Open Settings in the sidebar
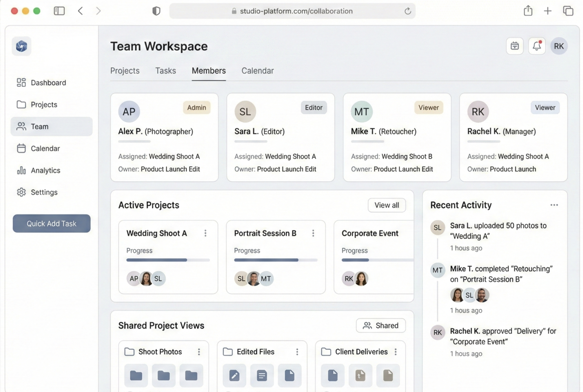583x392 pixels. (x=52, y=192)
